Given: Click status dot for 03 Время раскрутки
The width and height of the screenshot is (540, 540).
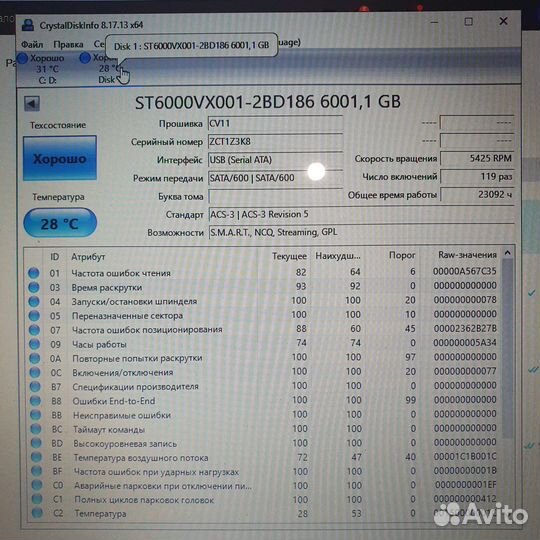Looking at the screenshot, I should click(34, 287).
